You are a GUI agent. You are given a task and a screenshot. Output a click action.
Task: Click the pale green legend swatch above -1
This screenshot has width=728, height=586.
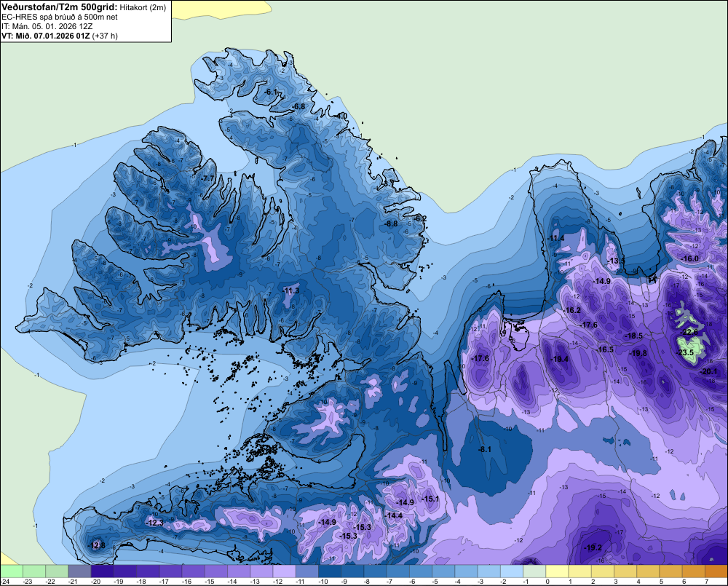(x=534, y=571)
